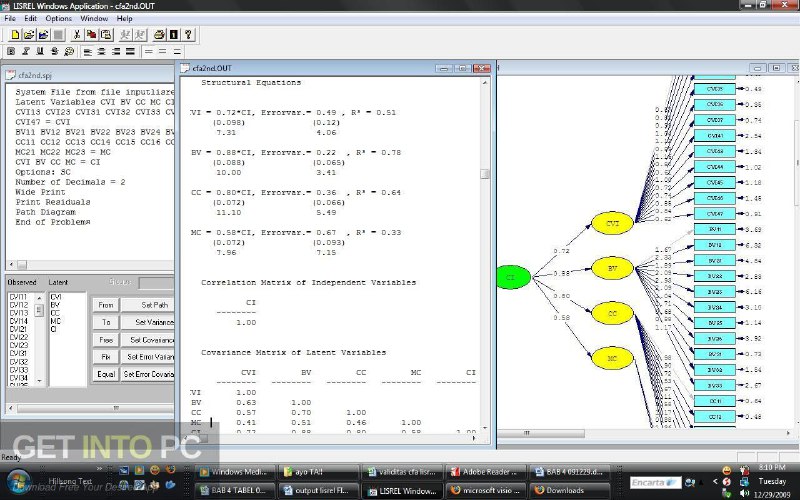The width and height of the screenshot is (800, 500).
Task: Select CI in the Latent list
Action: tap(54, 330)
